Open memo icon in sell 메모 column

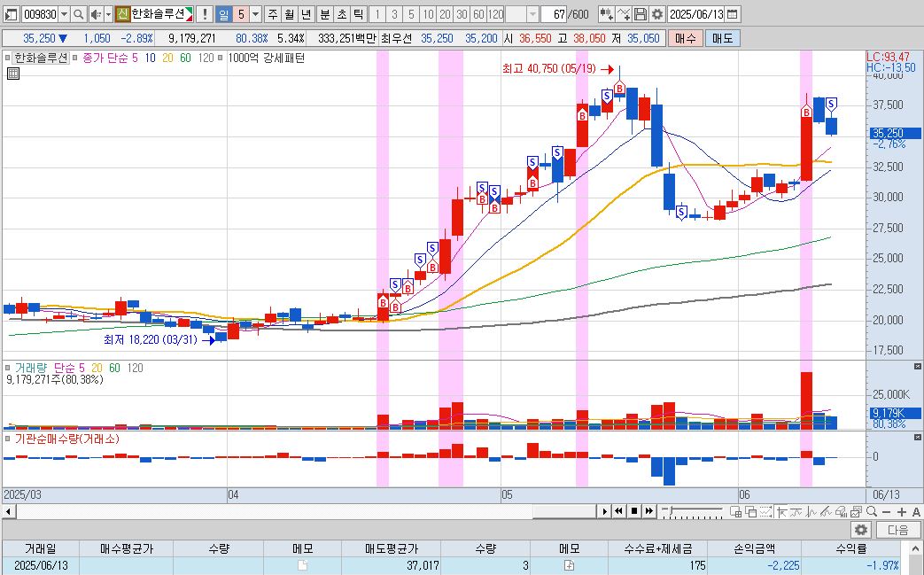point(570,565)
